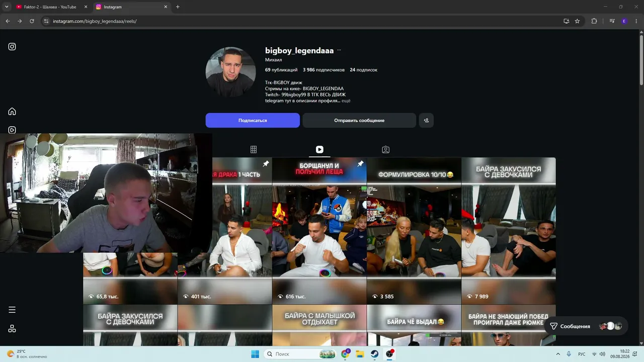The image size is (644, 362).
Task: Open the reel БАЙРА ЧЁ ВЫДАЛ
Action: pyautogui.click(x=414, y=325)
